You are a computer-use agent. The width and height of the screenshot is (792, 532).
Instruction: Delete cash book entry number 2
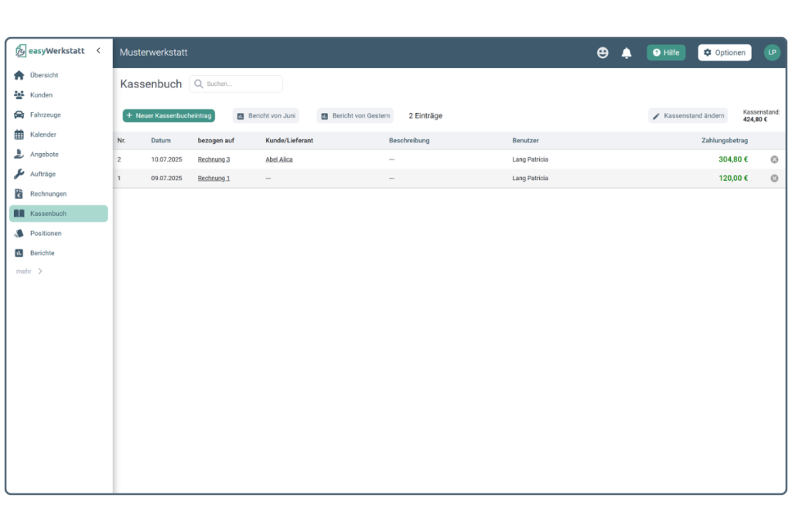pos(774,159)
